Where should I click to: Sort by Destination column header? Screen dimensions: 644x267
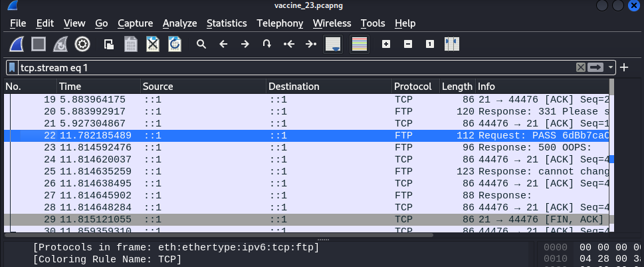click(328, 87)
